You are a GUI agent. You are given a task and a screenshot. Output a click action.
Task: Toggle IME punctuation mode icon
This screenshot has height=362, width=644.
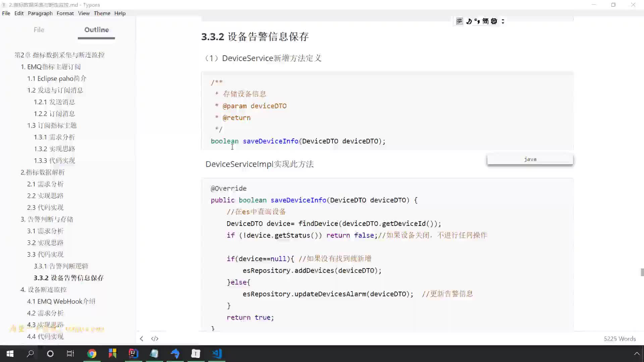477,21
